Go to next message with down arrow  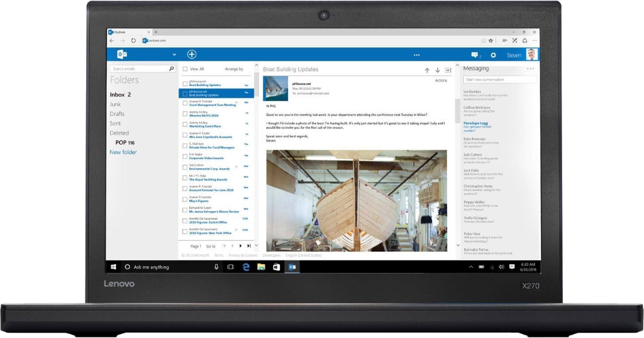[x=437, y=70]
